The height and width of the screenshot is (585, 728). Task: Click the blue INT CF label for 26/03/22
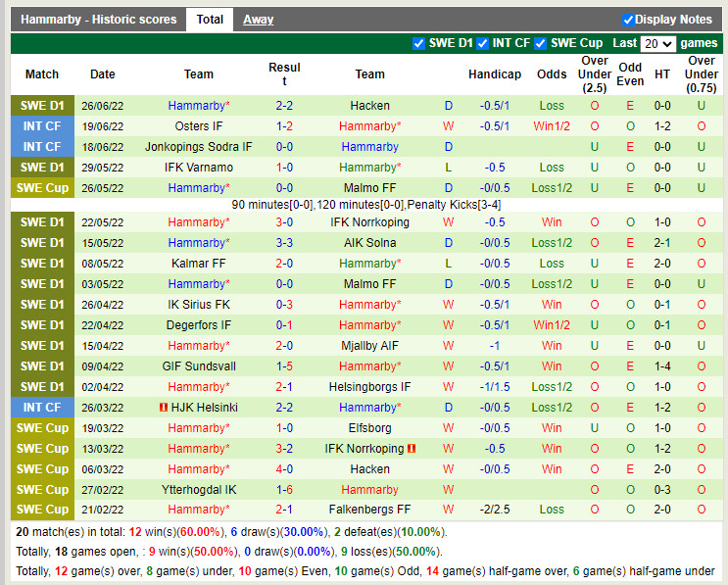point(42,408)
